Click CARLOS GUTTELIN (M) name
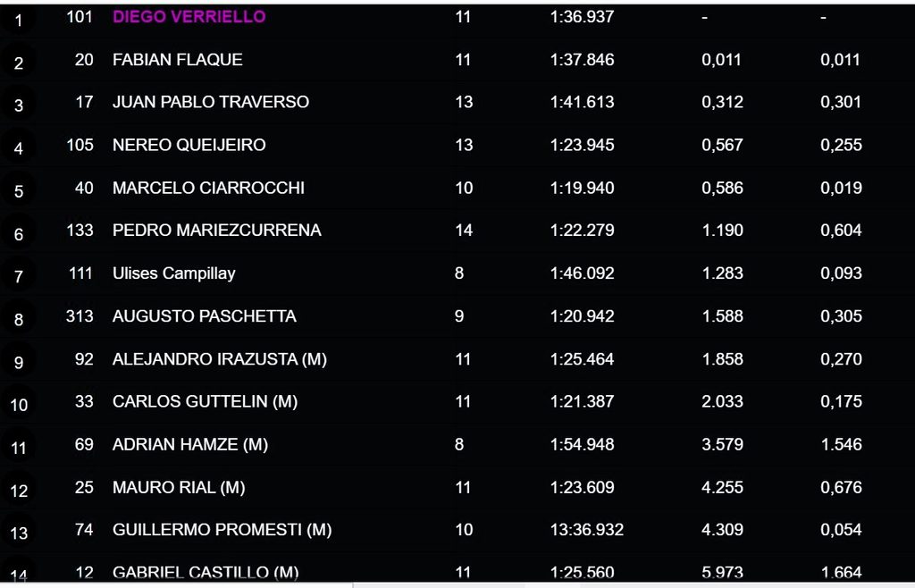915x588 pixels. (205, 401)
